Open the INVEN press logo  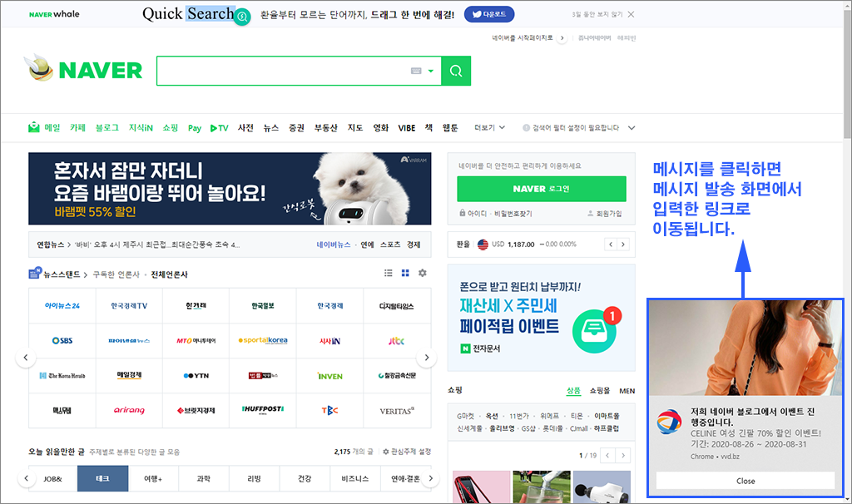coord(329,375)
